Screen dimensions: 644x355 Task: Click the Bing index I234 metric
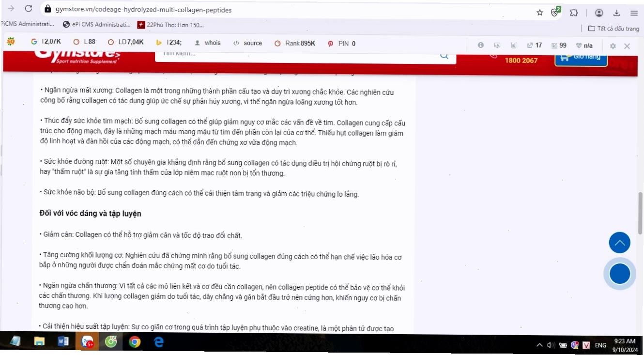tap(169, 43)
